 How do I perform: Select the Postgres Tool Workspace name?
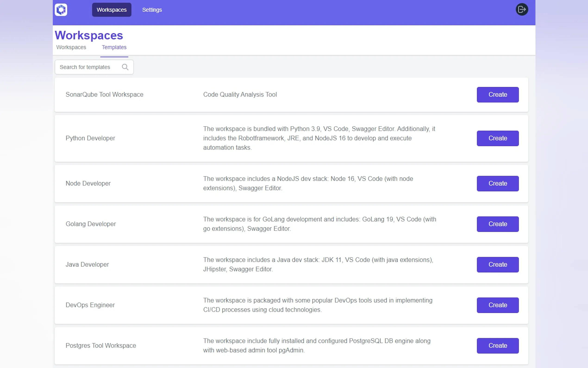(101, 346)
